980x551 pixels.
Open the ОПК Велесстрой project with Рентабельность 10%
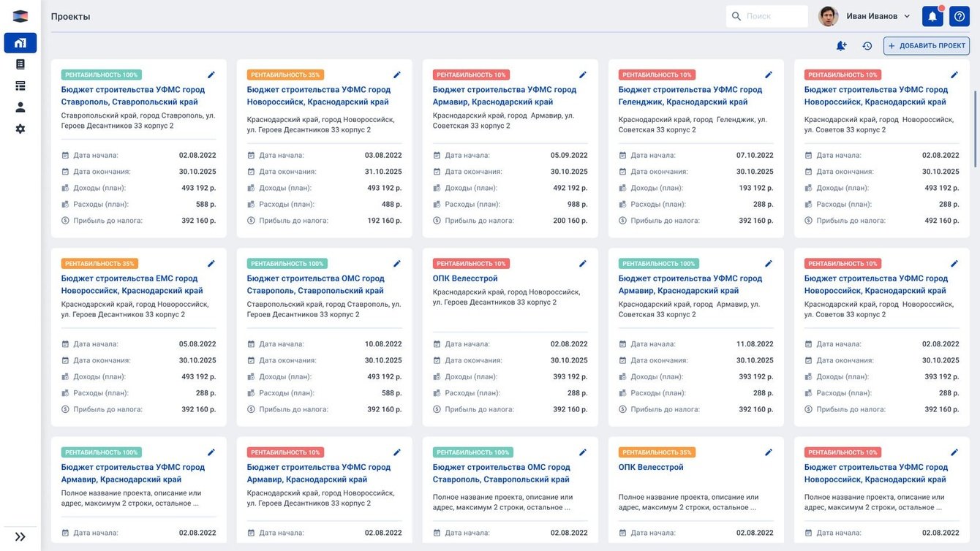pos(465,278)
